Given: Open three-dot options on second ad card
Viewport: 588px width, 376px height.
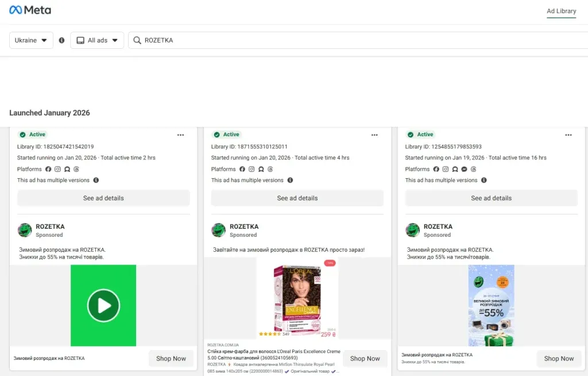Looking at the screenshot, I should point(375,135).
